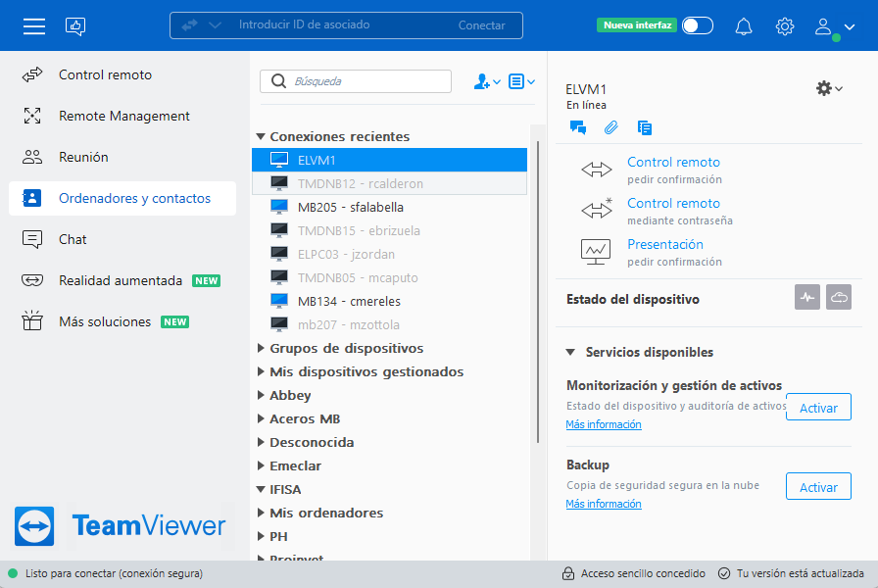Click the presentation monitor icon
878x588 pixels.
pos(595,252)
